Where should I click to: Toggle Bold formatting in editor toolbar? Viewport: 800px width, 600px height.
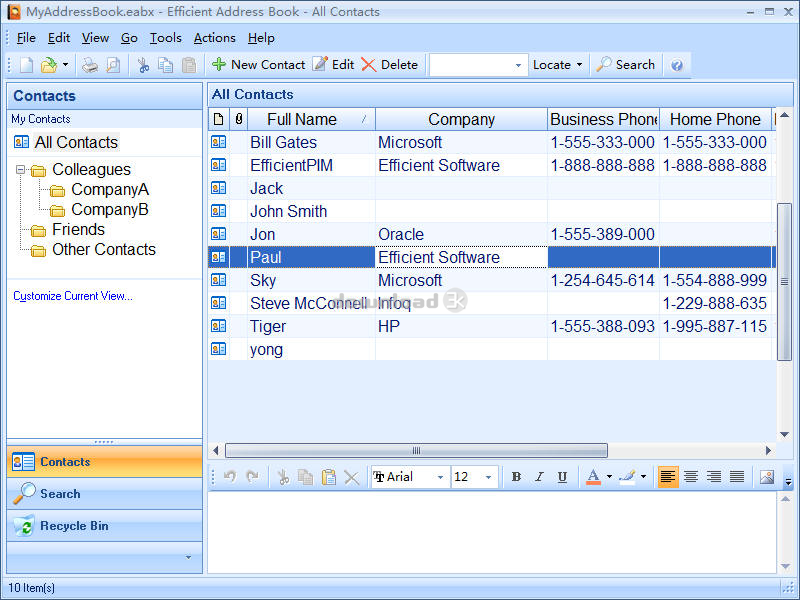tap(516, 477)
